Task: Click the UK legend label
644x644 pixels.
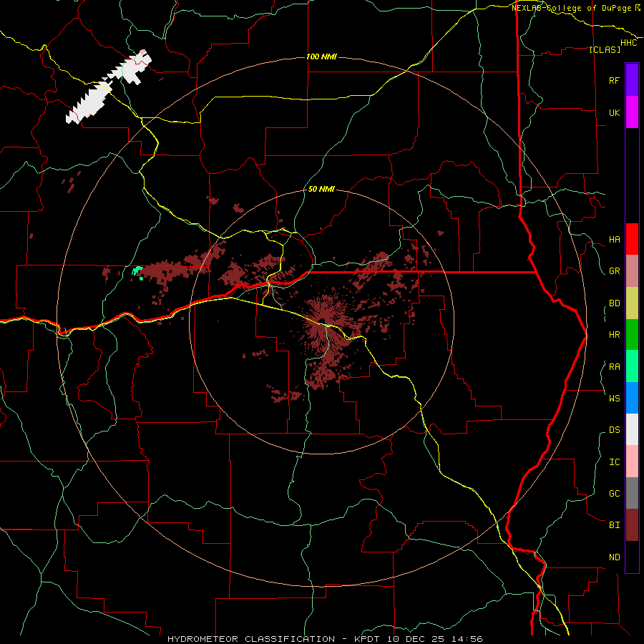Action: click(614, 112)
